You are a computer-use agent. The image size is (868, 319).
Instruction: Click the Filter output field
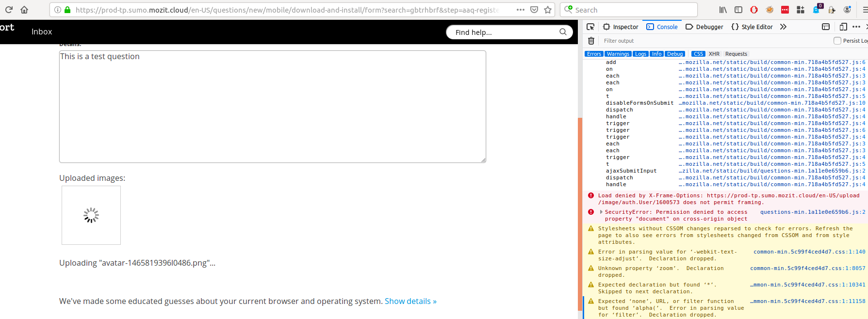(x=713, y=41)
